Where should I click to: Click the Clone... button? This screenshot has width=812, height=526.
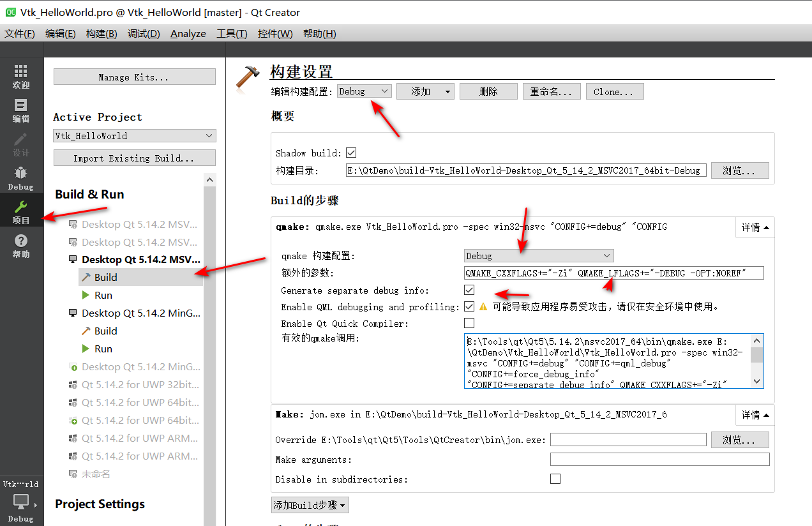(615, 92)
